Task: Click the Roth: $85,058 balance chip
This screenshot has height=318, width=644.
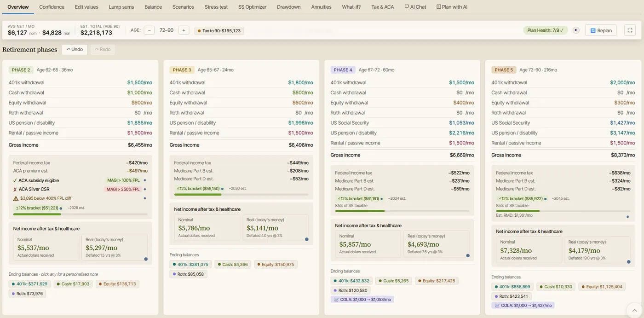Action: 188,274
